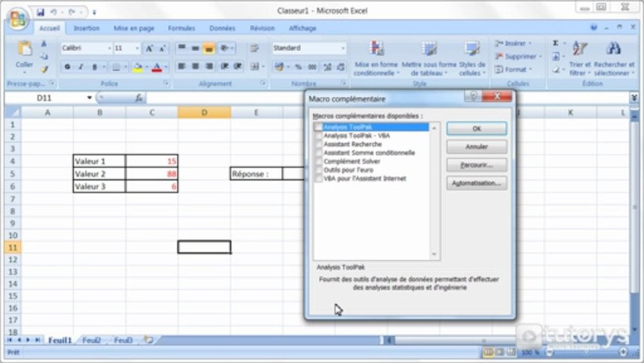
Task: Remove a decimal place
Action: click(x=341, y=67)
